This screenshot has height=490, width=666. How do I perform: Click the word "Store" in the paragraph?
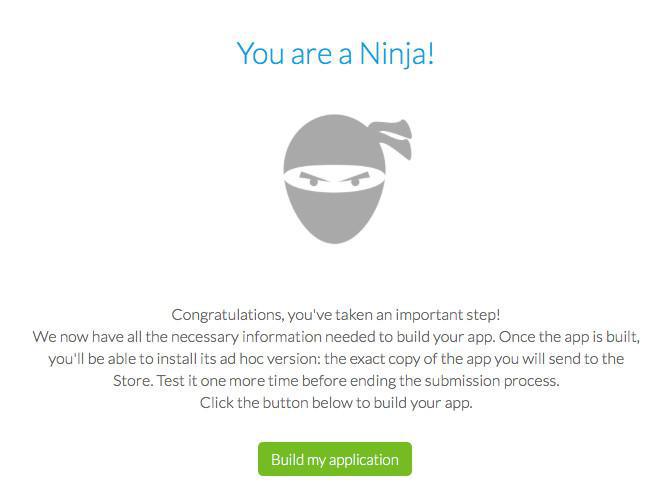(x=132, y=381)
